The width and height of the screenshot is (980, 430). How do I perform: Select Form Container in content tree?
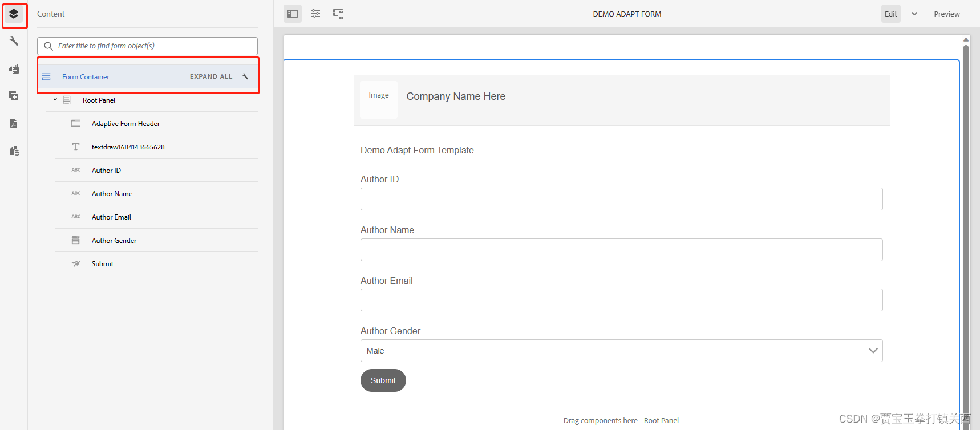click(86, 77)
